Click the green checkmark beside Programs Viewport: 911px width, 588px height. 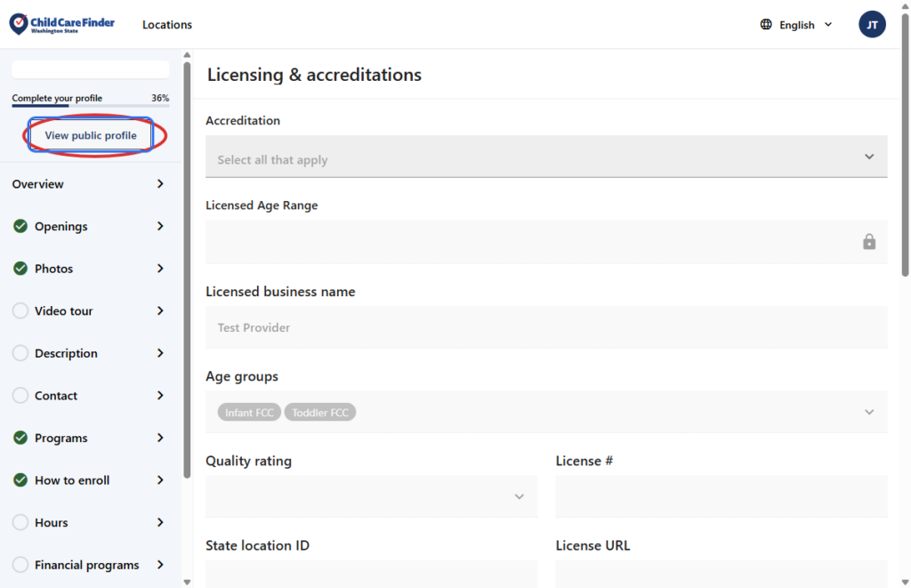click(x=20, y=438)
